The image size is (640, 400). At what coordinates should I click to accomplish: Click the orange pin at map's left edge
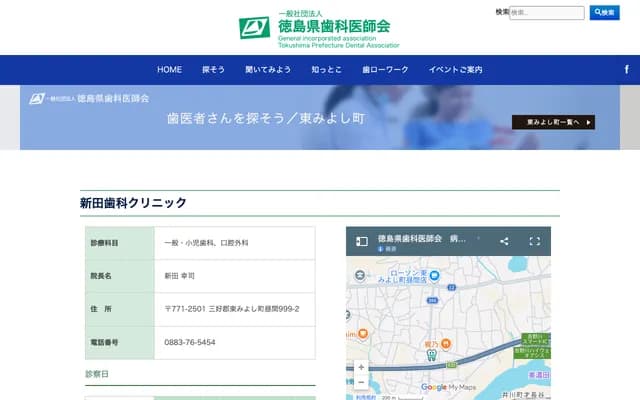click(x=362, y=334)
